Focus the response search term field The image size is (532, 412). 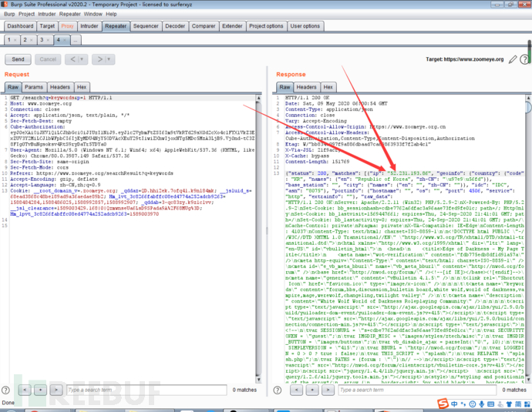(x=418, y=390)
